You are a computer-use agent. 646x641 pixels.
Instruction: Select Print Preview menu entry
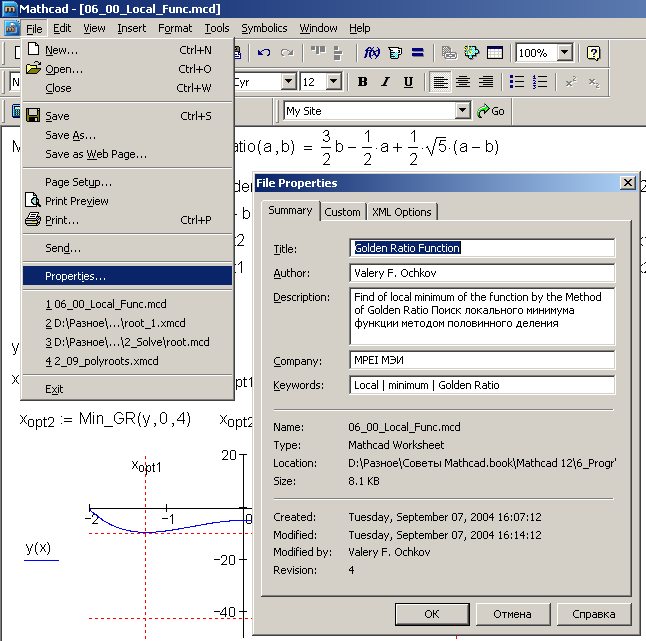128,201
